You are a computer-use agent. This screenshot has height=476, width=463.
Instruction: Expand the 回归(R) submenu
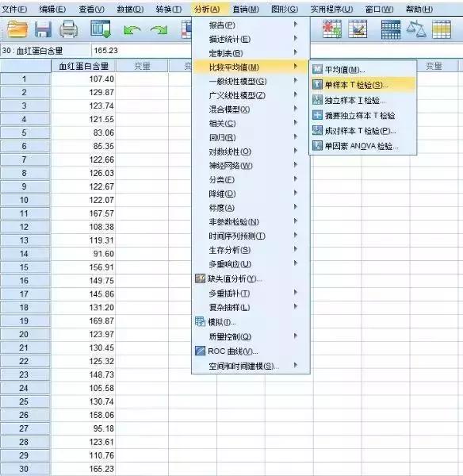pyautogui.click(x=251, y=137)
